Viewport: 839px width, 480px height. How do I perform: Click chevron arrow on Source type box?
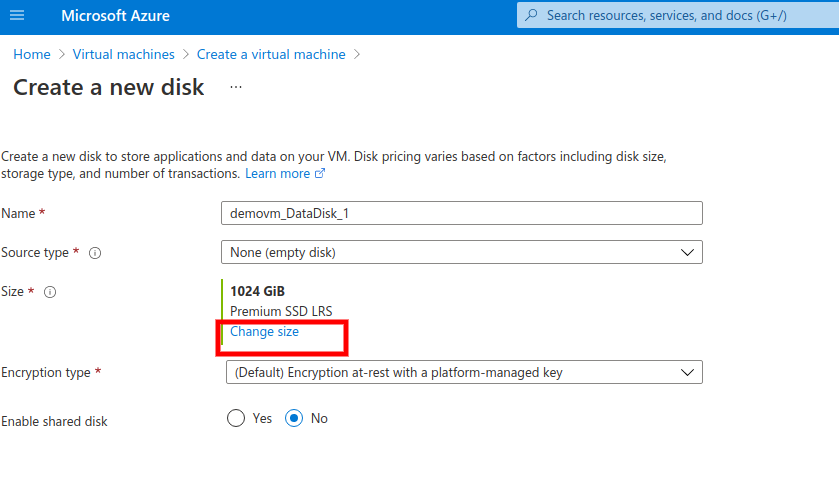pos(687,253)
